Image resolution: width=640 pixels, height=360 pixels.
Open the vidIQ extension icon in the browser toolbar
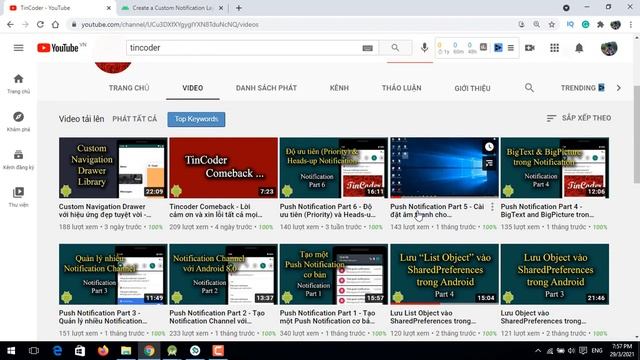point(570,24)
